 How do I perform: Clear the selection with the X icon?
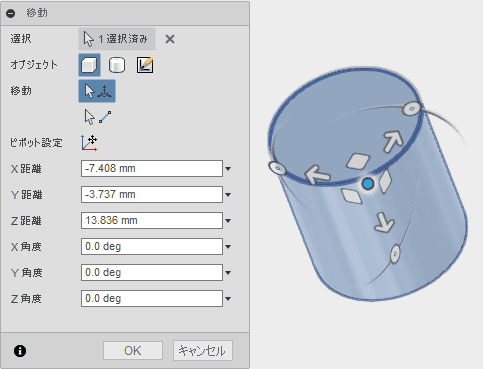pos(170,39)
